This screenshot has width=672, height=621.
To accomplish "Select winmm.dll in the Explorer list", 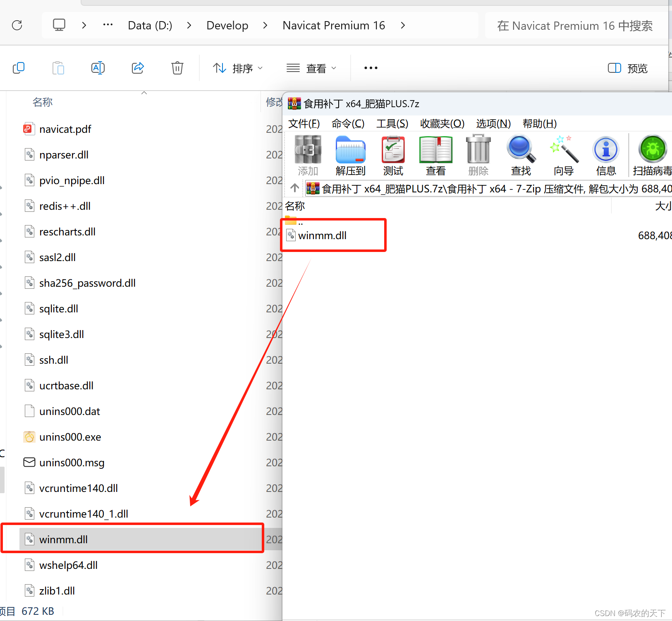I will click(141, 539).
